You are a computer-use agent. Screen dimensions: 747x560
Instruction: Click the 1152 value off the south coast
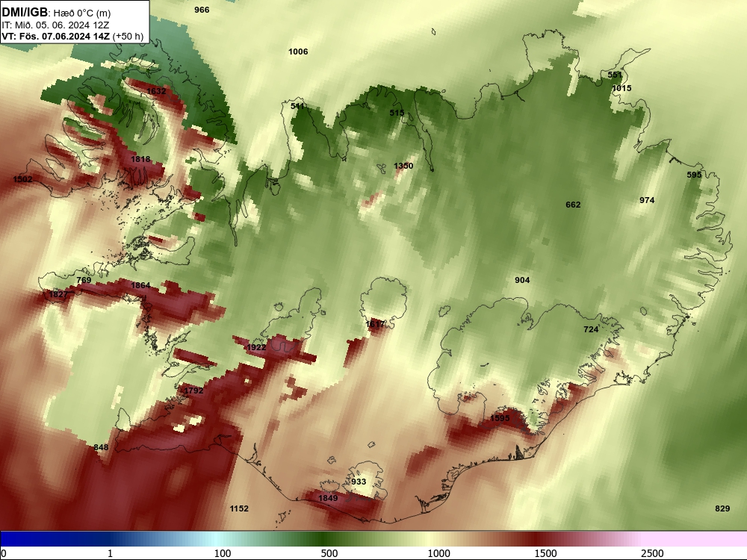pos(239,508)
